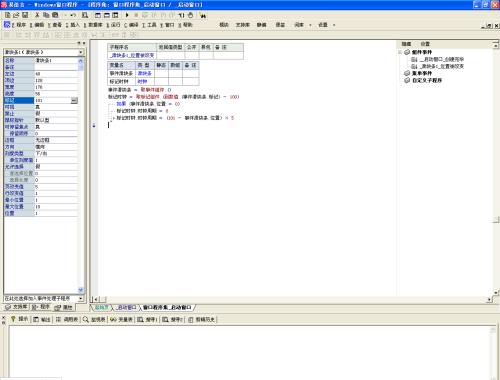500x380 pixels.
Task: Open the 输出 output tab
Action: [42, 319]
